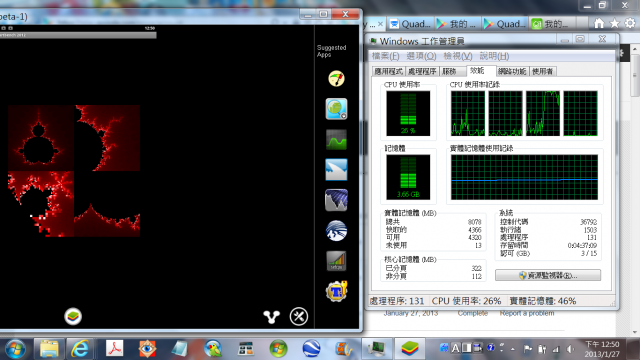Open BlueStacks settings wrench icon
The width and height of the screenshot is (640, 360).
(x=299, y=316)
